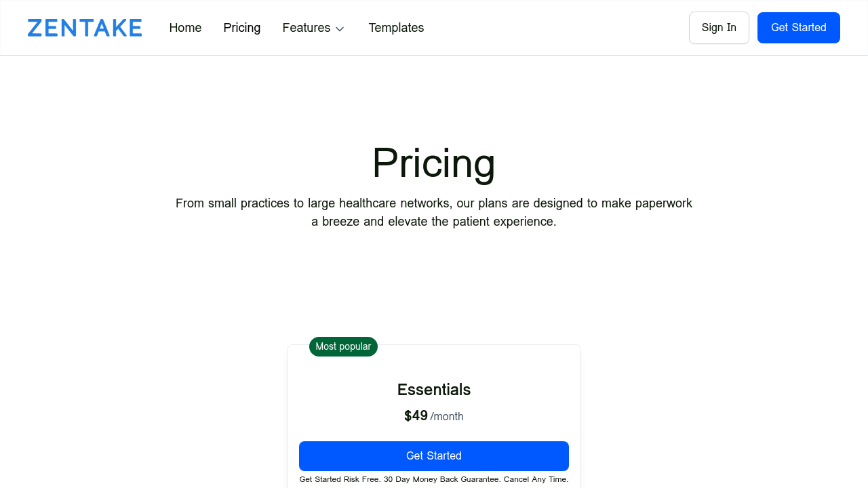Click the chevron beside Features
Viewport: 868px width, 488px height.
click(340, 28)
